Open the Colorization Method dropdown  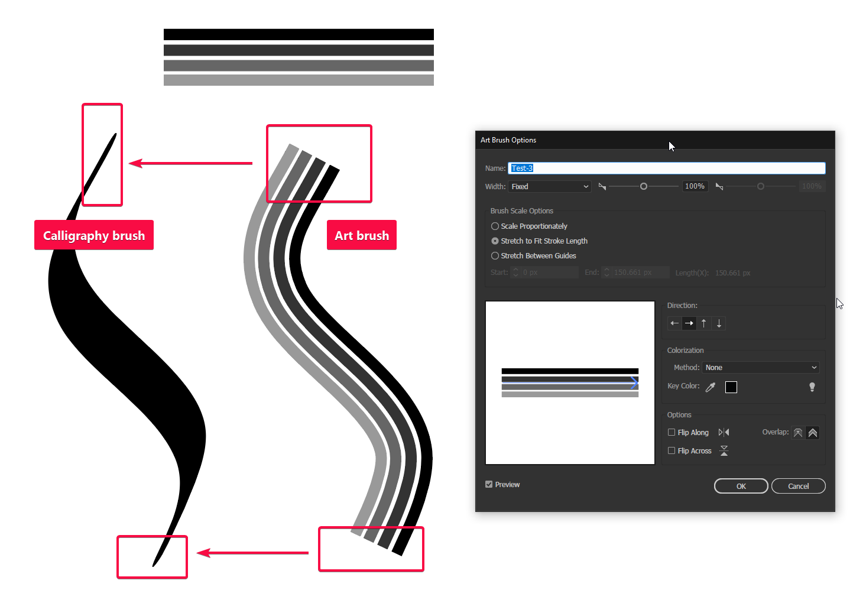coord(760,367)
